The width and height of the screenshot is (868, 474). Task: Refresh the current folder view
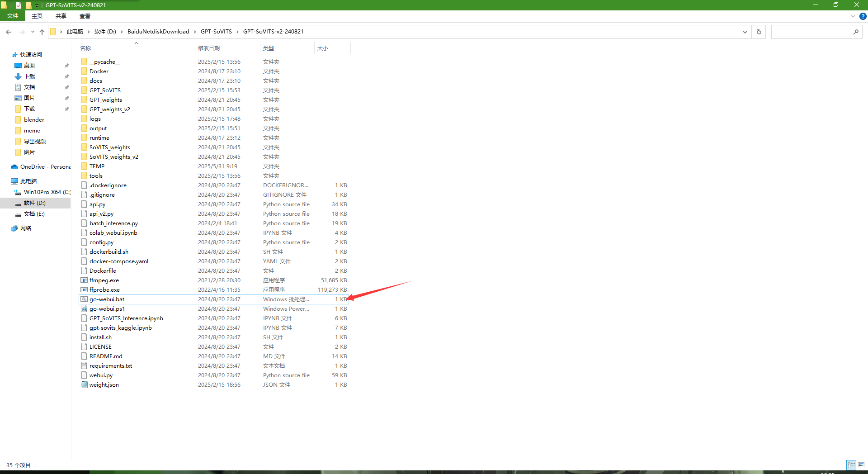coord(759,32)
